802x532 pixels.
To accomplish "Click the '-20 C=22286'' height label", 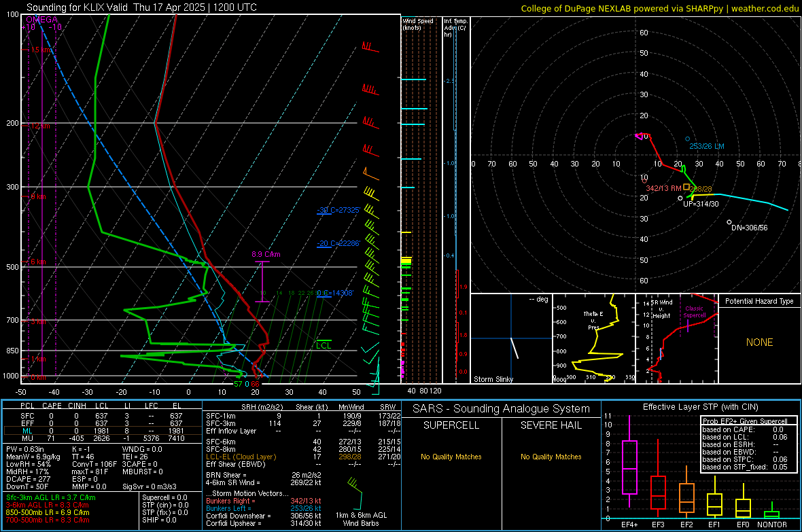I will tap(338, 243).
